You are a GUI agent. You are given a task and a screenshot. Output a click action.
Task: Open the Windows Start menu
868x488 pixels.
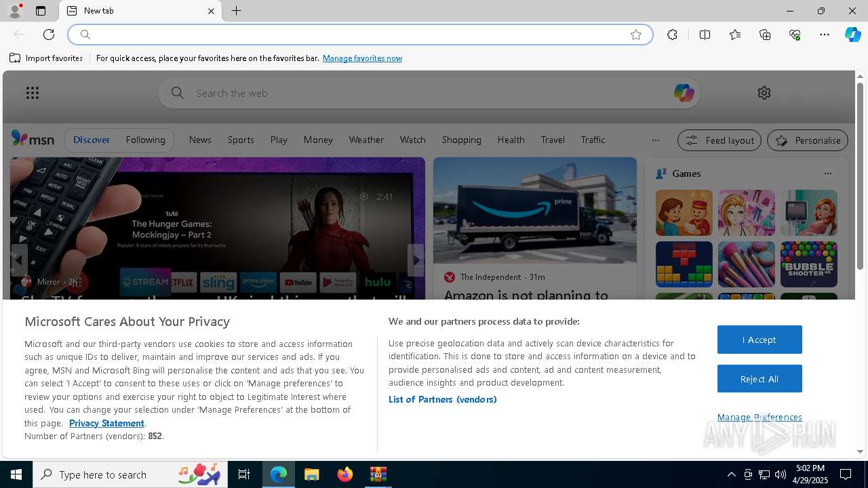point(16,474)
